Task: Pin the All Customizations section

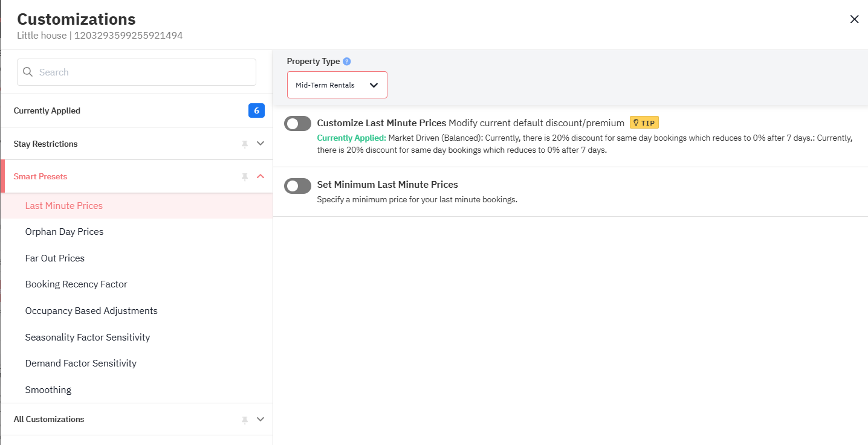Action: pos(245,419)
